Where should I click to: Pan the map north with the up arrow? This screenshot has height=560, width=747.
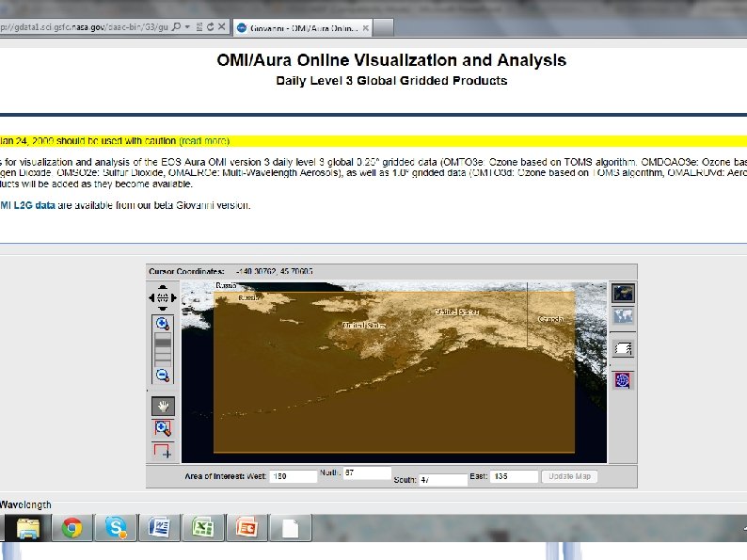(x=163, y=287)
